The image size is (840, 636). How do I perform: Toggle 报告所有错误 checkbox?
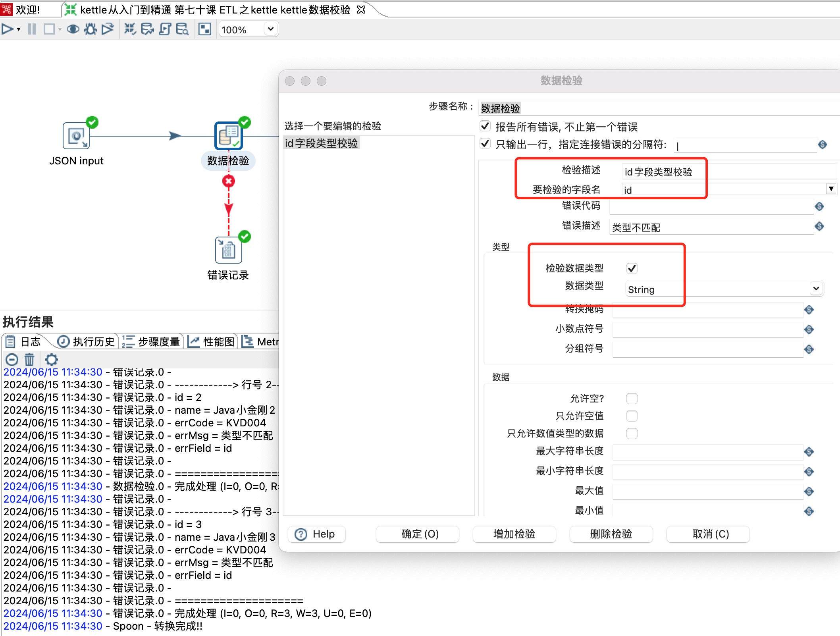pyautogui.click(x=485, y=126)
